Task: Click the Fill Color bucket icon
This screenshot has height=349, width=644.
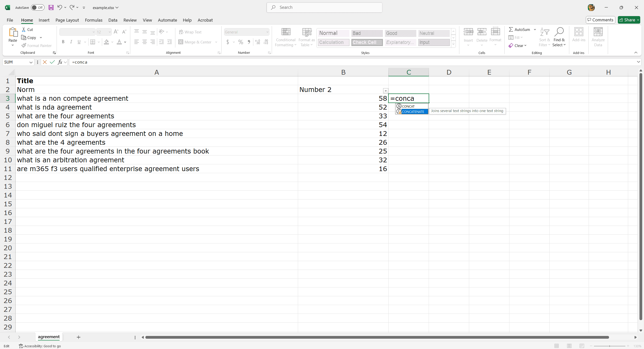Action: tap(106, 42)
